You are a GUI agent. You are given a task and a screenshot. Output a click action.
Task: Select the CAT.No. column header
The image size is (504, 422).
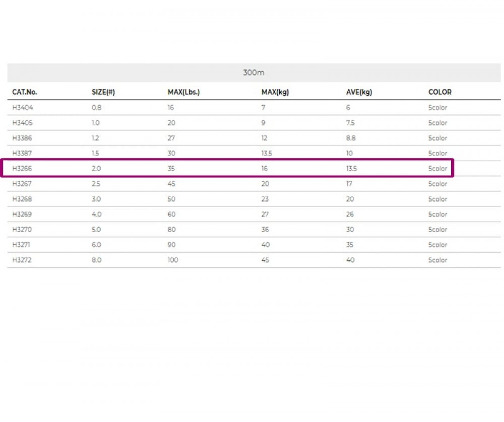click(x=25, y=92)
